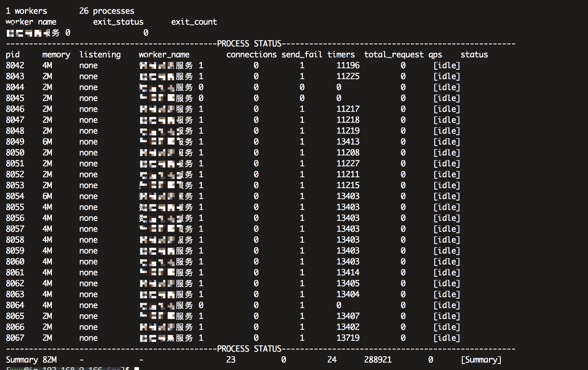The image size is (588, 370).
Task: Click the total_request column header
Action: (394, 54)
